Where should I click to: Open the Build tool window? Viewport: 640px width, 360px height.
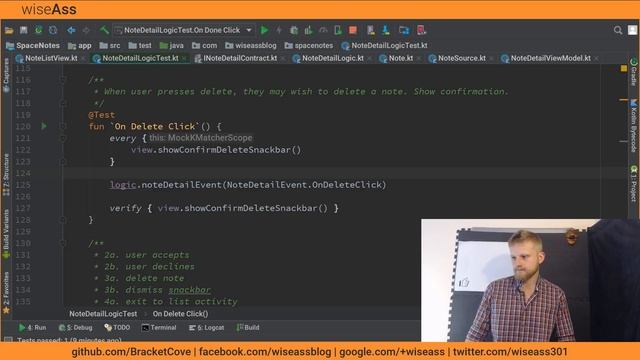pos(248,327)
